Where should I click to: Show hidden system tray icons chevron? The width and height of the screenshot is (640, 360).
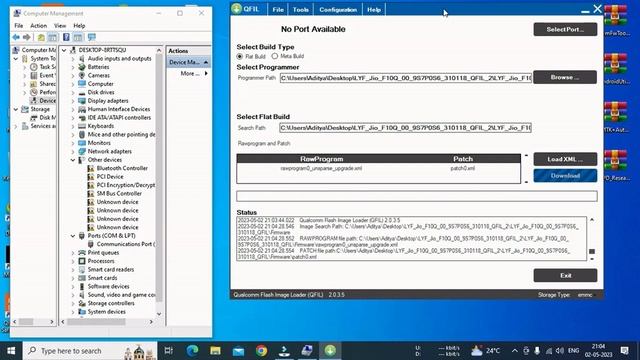pyautogui.click(x=514, y=351)
